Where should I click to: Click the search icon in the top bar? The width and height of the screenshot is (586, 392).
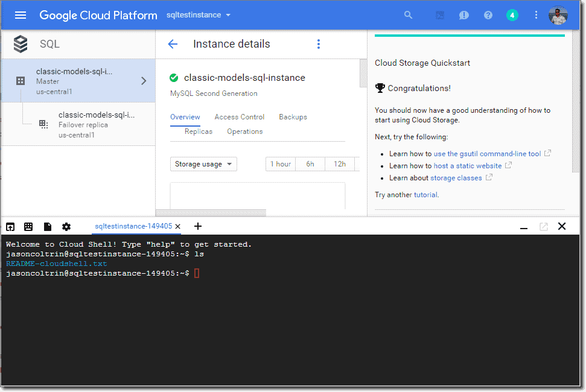pyautogui.click(x=408, y=14)
